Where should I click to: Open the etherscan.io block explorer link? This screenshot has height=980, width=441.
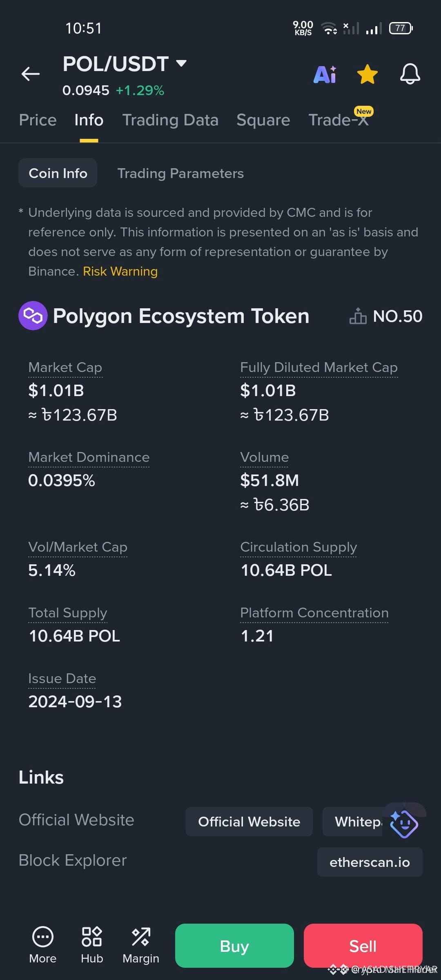point(370,862)
